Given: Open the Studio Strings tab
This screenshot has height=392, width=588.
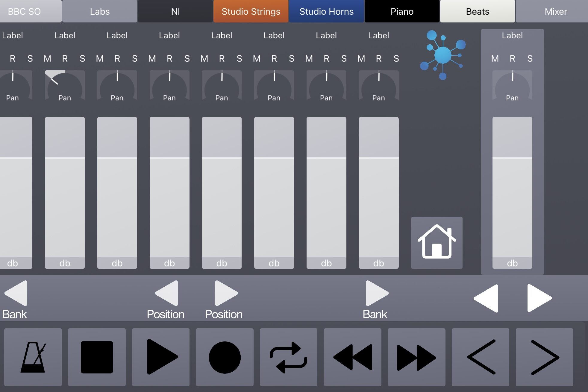Looking at the screenshot, I should (x=251, y=11).
